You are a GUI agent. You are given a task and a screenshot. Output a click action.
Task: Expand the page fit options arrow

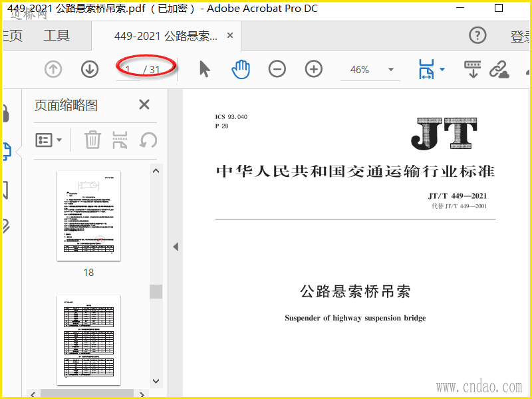coord(442,70)
